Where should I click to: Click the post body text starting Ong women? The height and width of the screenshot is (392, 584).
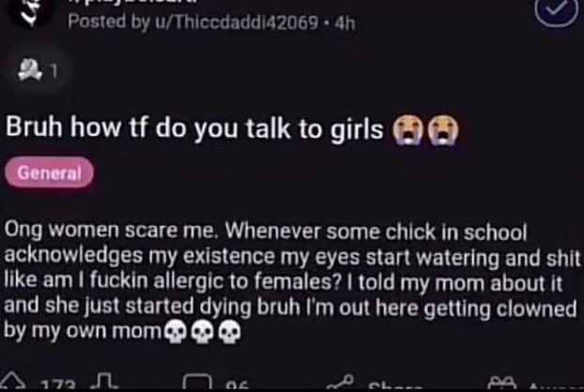coord(292,281)
